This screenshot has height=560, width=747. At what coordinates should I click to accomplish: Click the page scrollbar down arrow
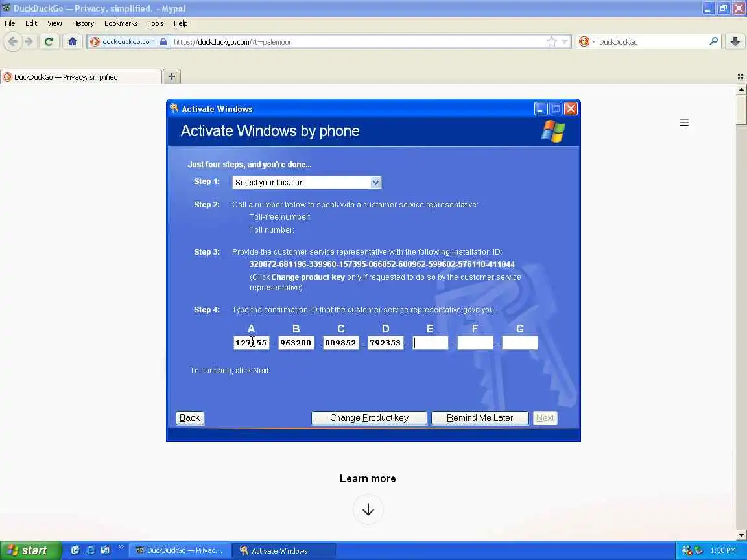[741, 535]
